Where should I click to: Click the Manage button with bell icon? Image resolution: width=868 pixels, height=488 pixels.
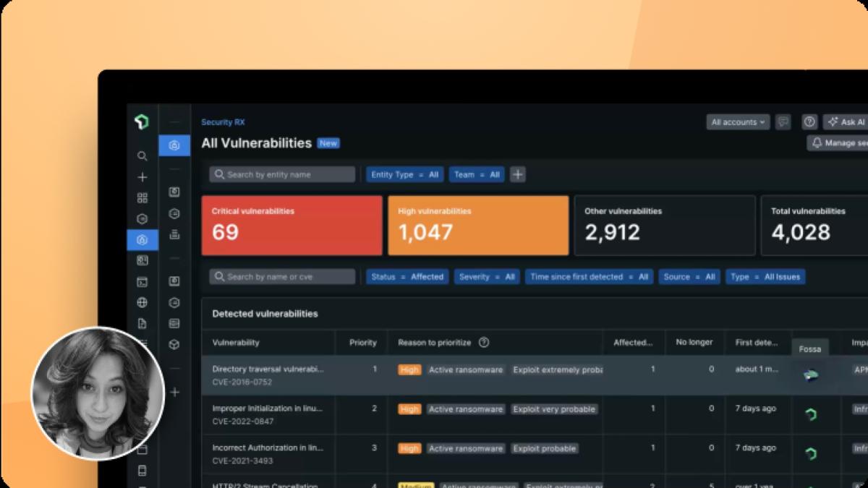[838, 143]
